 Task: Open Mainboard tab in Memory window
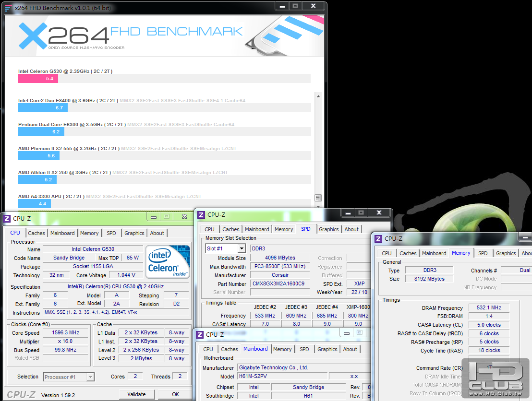point(434,254)
